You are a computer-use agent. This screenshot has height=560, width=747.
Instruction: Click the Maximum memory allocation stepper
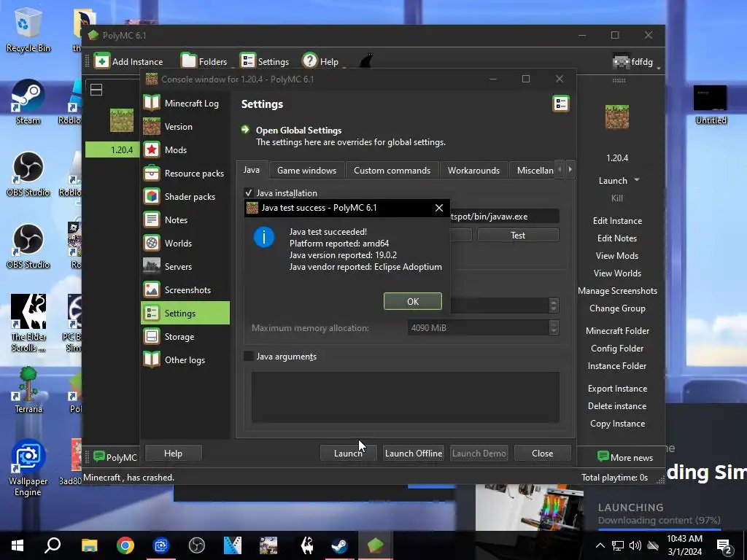[553, 327]
